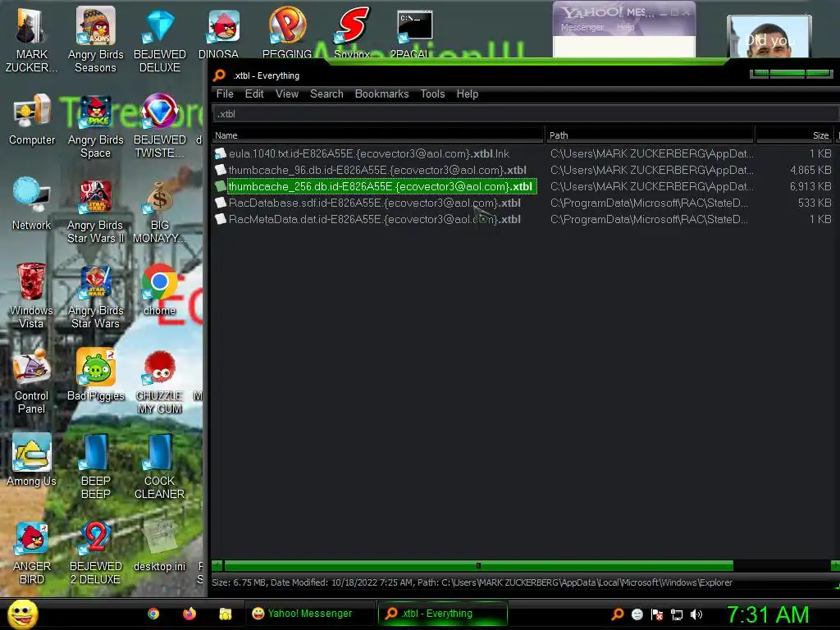This screenshot has width=840, height=630.
Task: Click the red flag security tray icon
Action: pos(657,614)
